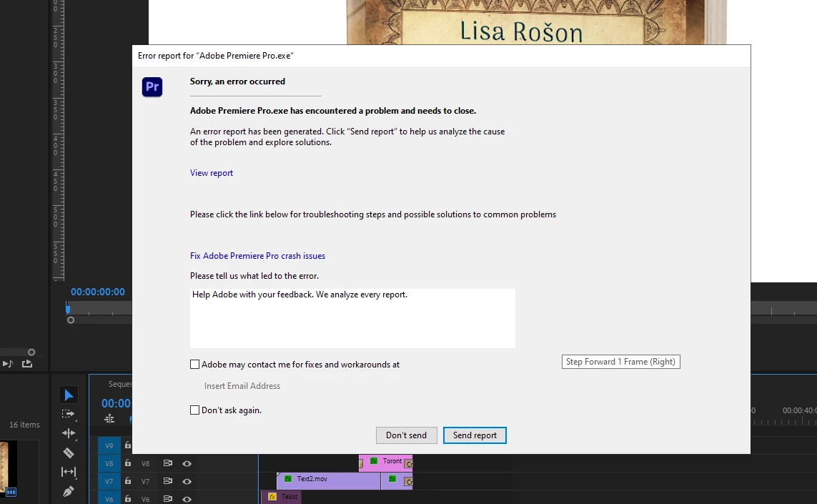
Task: Click the timeline playhead timecode
Action: 117,403
